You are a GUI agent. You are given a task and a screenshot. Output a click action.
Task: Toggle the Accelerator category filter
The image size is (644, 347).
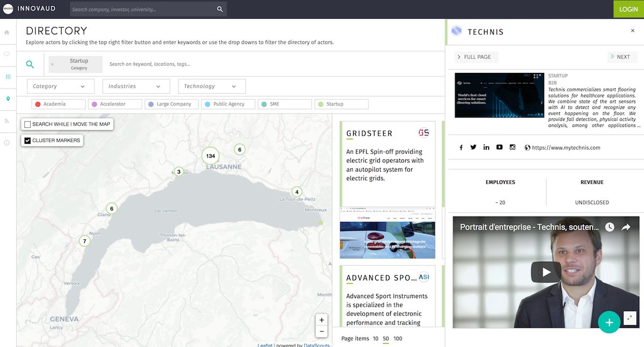point(115,104)
